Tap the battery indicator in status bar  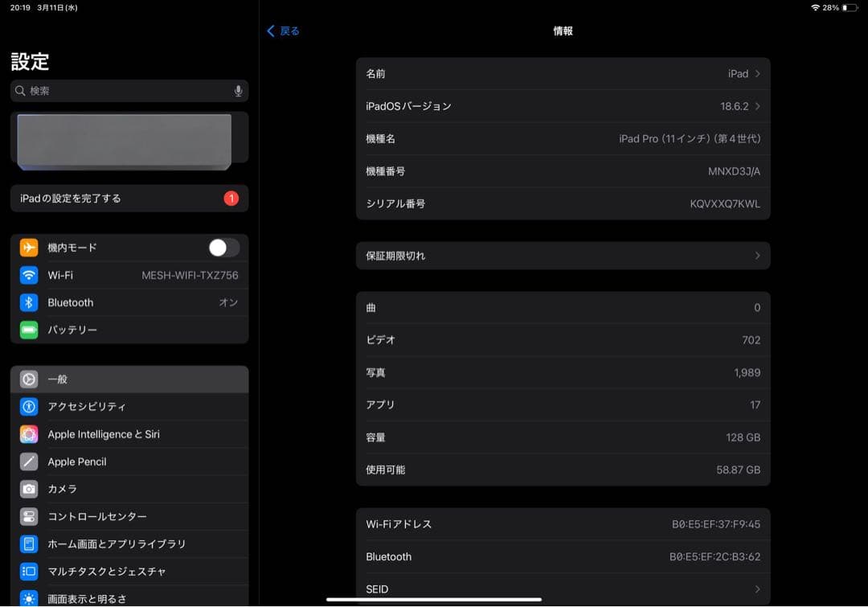tap(850, 8)
